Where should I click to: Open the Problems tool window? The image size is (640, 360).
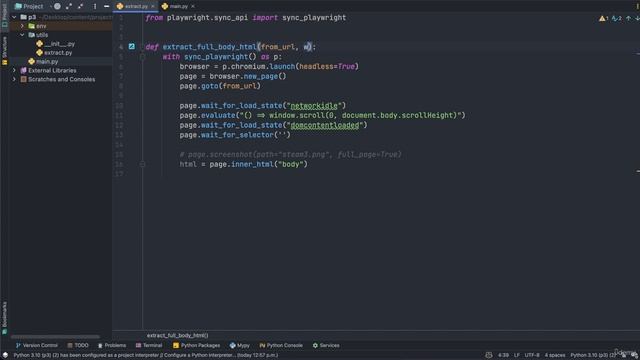click(x=112, y=345)
